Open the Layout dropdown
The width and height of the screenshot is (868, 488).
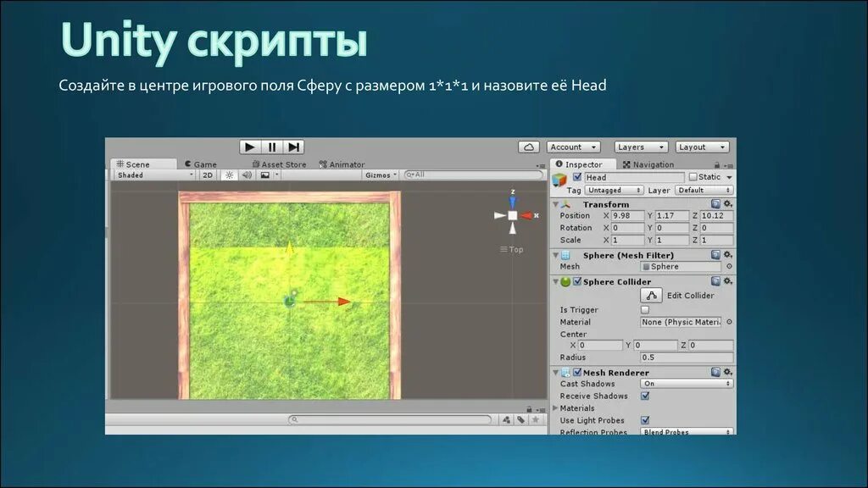tap(702, 147)
